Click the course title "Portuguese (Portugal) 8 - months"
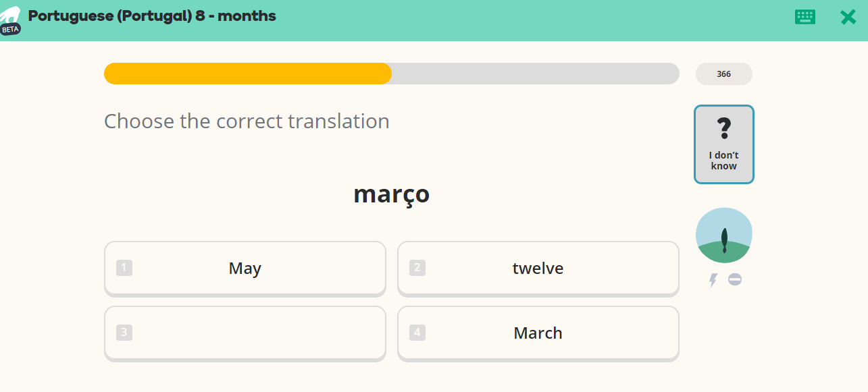Viewport: 868px width, 392px height. [x=152, y=16]
